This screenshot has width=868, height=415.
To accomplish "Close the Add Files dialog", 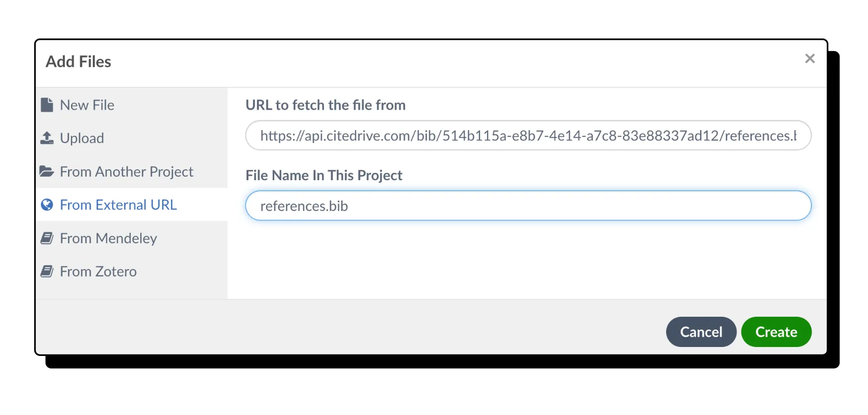I will point(809,59).
